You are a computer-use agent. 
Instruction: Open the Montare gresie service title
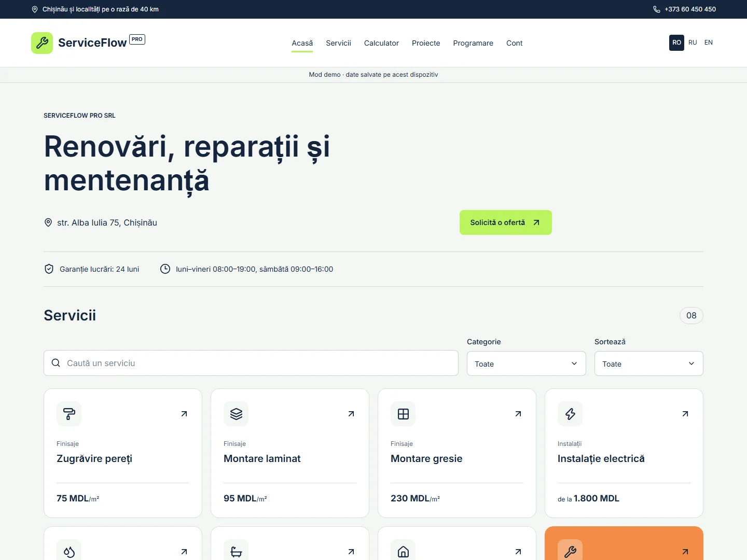[x=426, y=458]
